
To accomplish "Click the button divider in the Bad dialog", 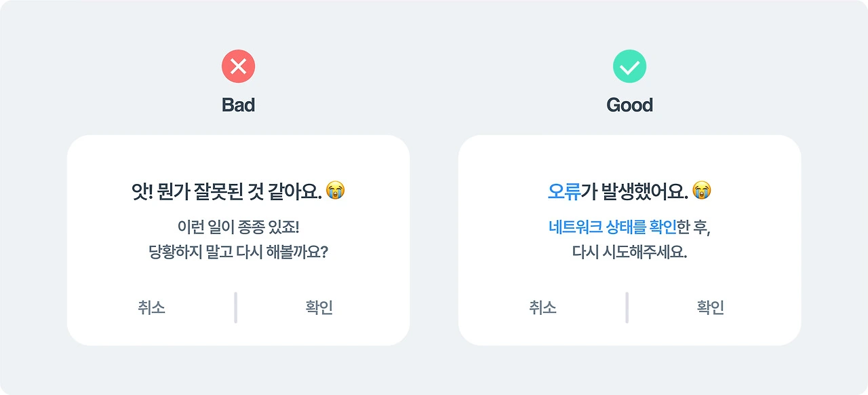I will 235,307.
